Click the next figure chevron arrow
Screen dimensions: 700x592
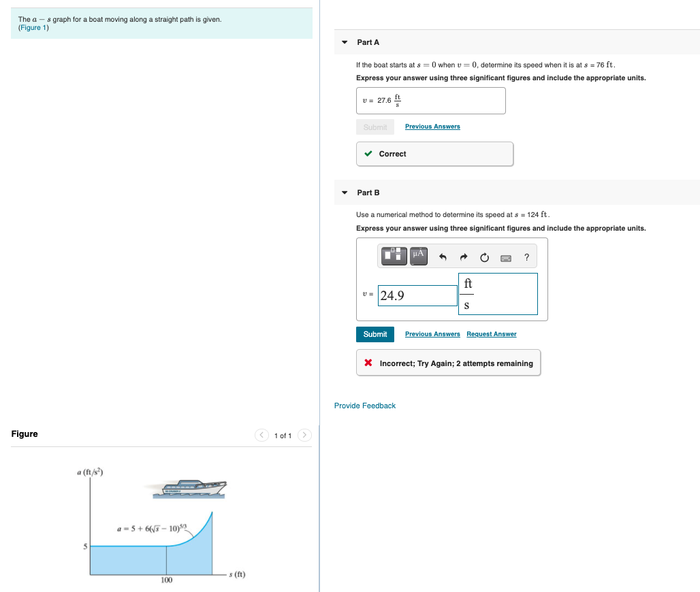point(304,435)
